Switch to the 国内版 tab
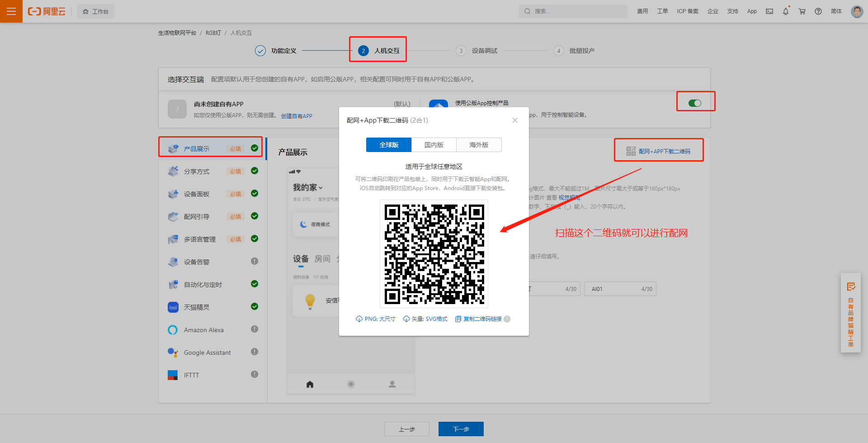868x443 pixels. [x=434, y=145]
